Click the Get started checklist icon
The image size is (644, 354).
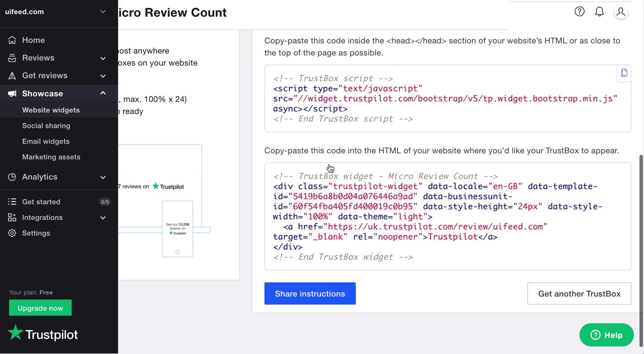[x=12, y=202]
